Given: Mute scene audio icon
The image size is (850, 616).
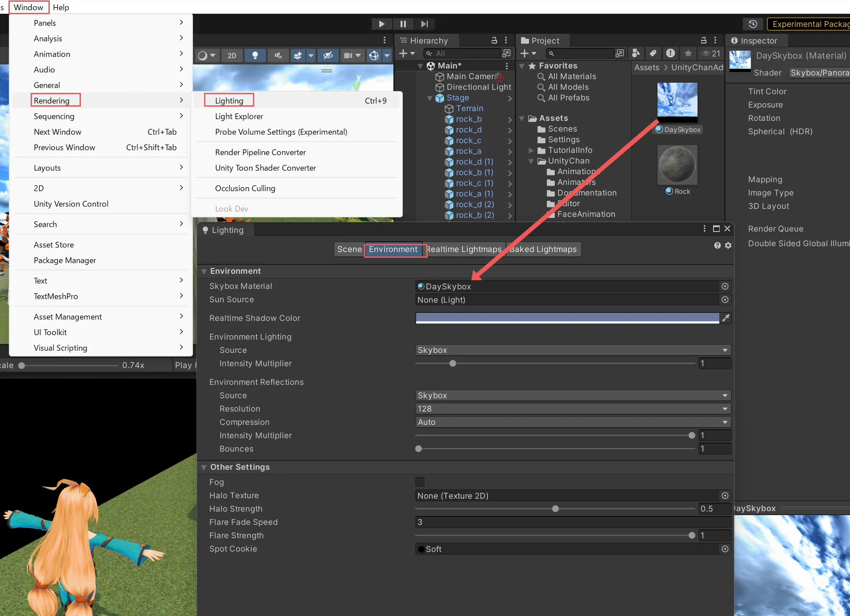Looking at the screenshot, I should click(x=278, y=56).
